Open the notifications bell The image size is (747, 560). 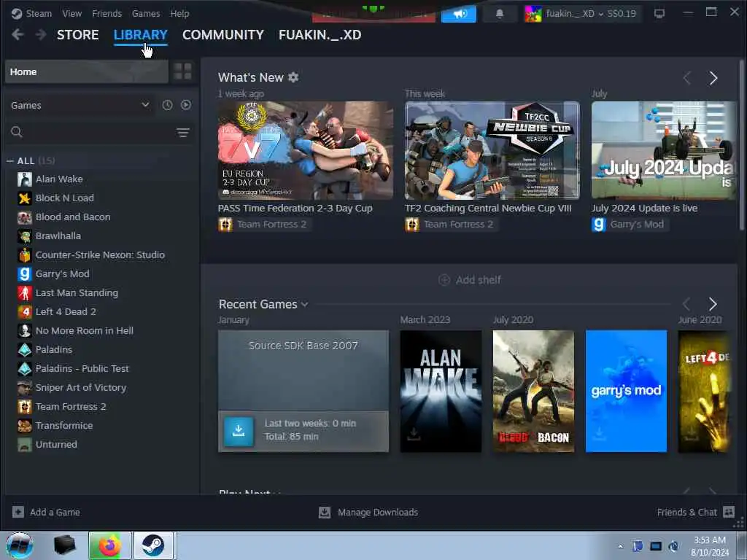(x=500, y=14)
